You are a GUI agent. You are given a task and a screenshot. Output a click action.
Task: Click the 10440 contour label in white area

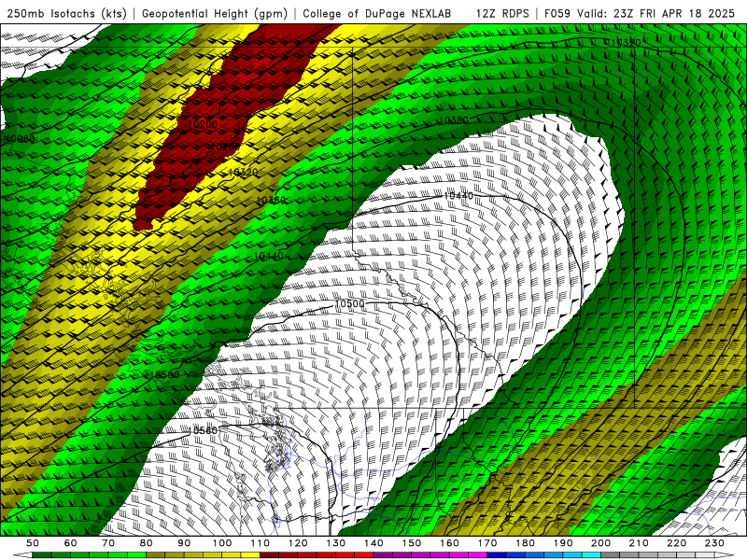tap(458, 196)
